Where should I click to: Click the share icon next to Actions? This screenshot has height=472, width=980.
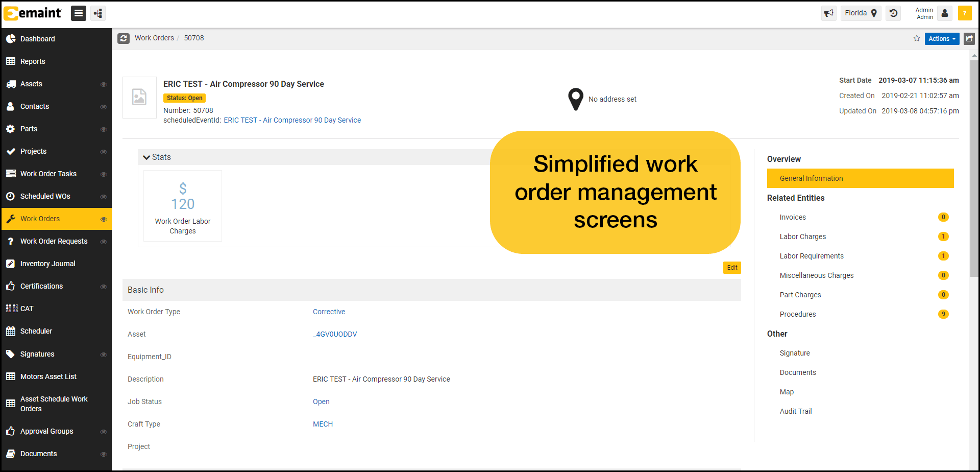coord(969,38)
